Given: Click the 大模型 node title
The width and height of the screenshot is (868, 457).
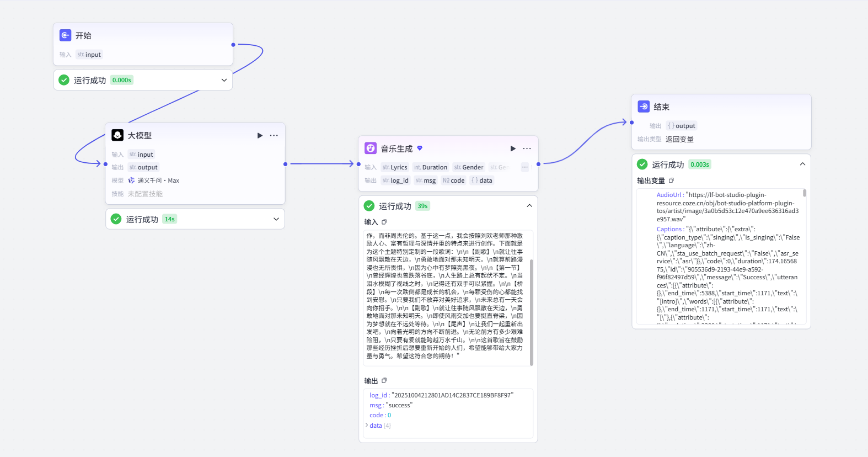Looking at the screenshot, I should (x=140, y=135).
